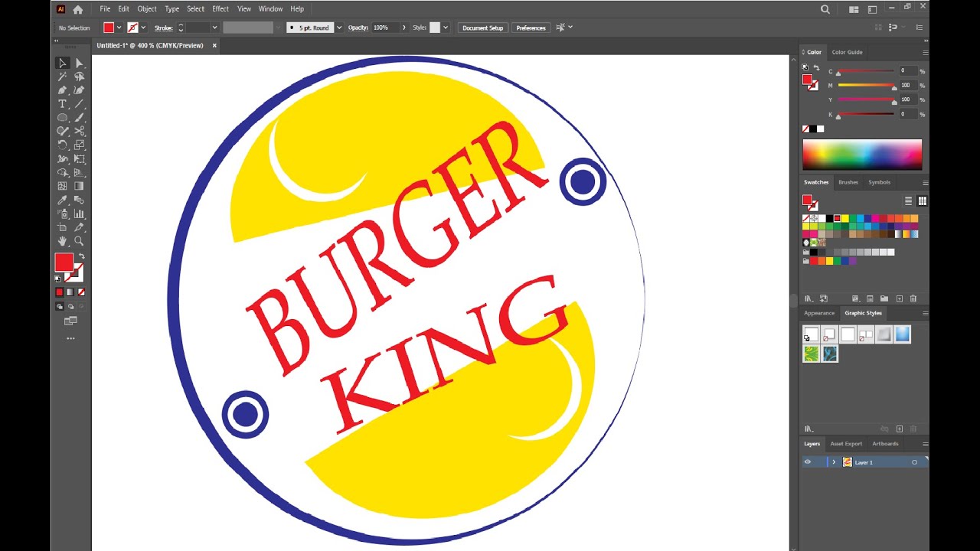Select the Type tool
980x551 pixels.
[63, 104]
